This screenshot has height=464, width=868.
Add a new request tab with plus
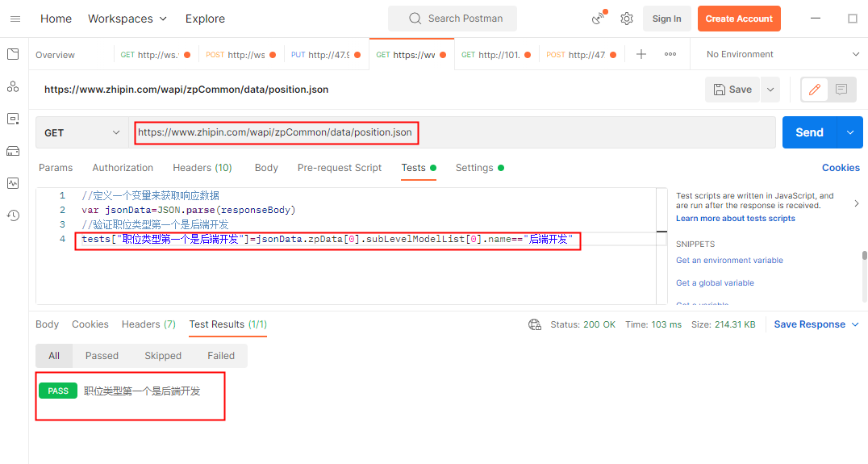(641, 54)
